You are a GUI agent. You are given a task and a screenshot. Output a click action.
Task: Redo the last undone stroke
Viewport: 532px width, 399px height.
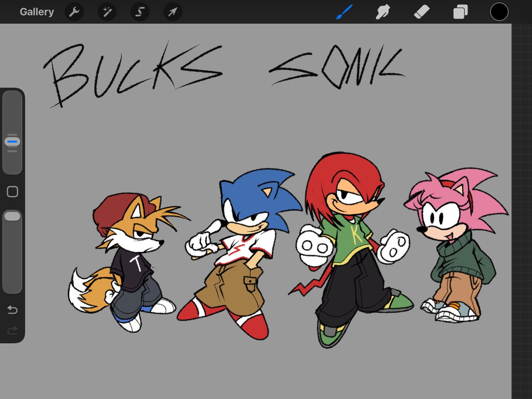pyautogui.click(x=12, y=330)
